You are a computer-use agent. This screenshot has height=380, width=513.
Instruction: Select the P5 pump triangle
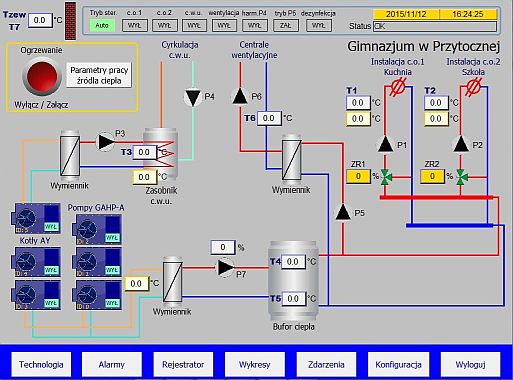[x=343, y=213]
